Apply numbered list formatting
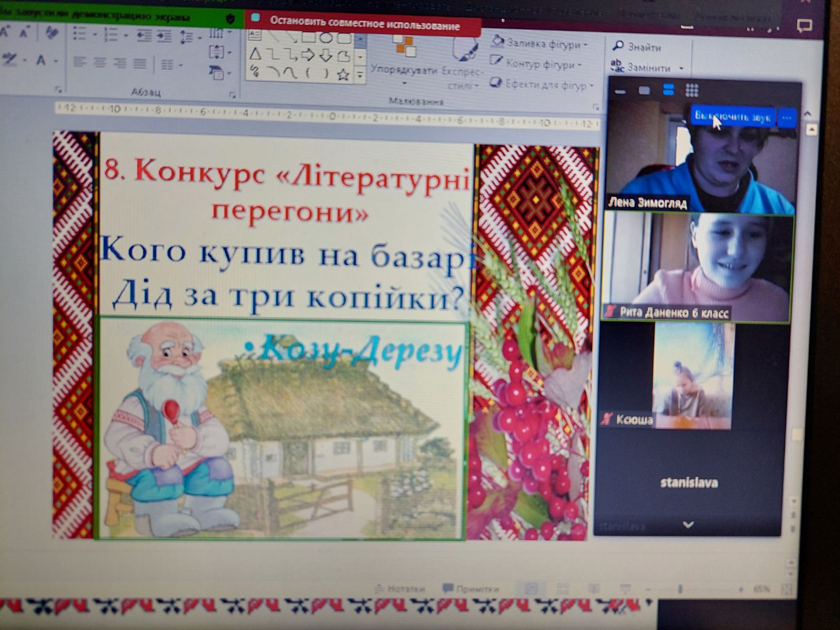Image resolution: width=840 pixels, height=630 pixels. [111, 35]
